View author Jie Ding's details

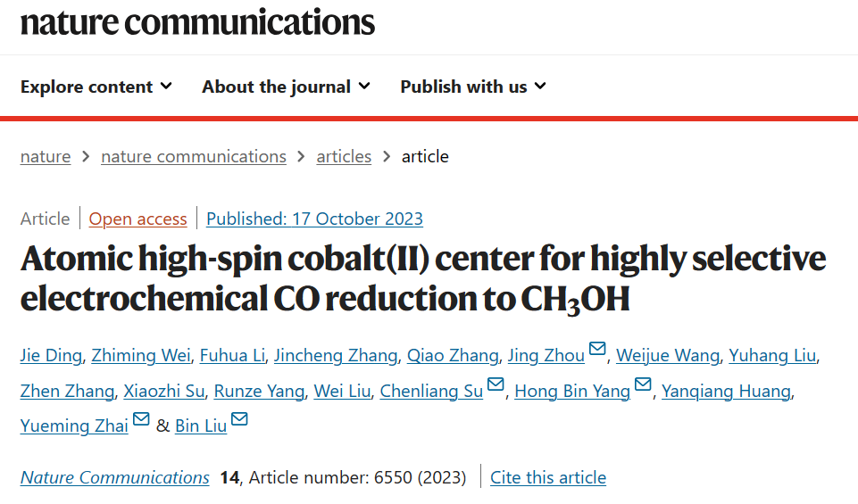tap(51, 355)
